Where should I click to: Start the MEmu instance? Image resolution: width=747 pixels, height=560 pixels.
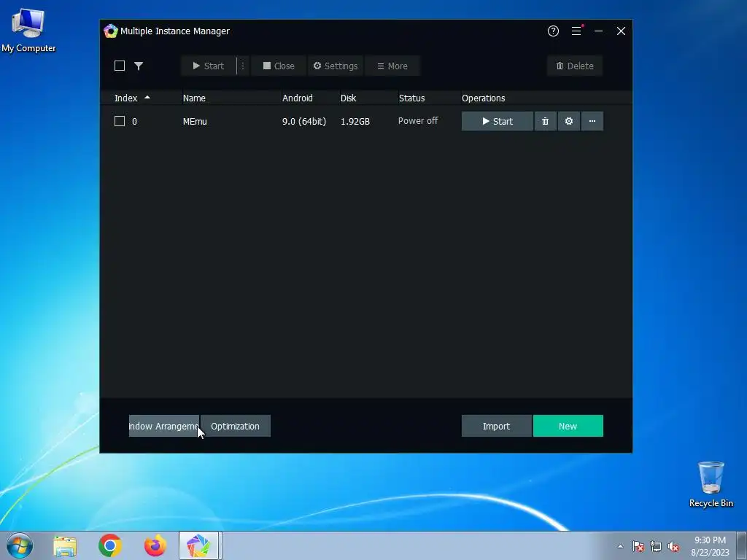[498, 121]
